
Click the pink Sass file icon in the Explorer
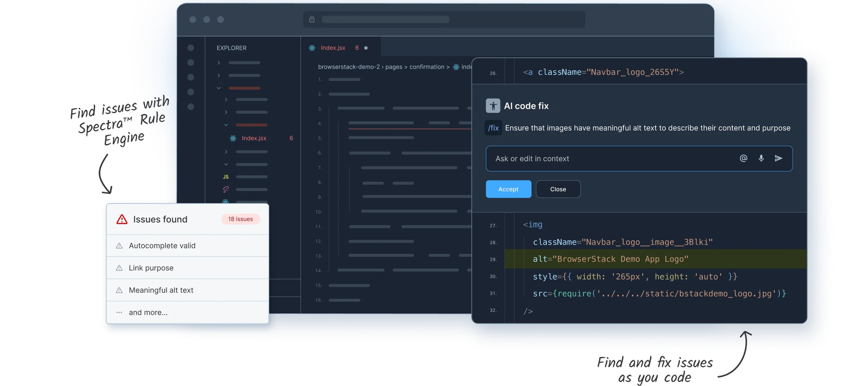click(x=226, y=189)
